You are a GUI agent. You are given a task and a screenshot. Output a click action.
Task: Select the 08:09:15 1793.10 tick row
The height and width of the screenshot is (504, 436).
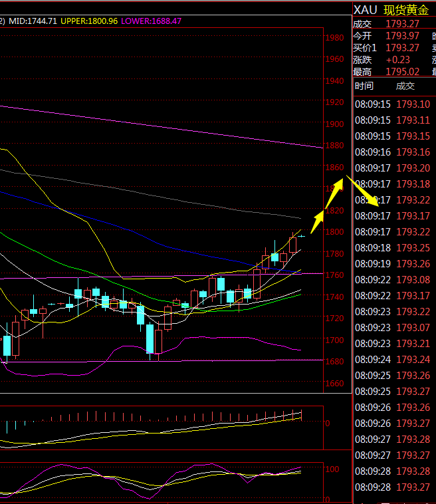[x=392, y=104]
